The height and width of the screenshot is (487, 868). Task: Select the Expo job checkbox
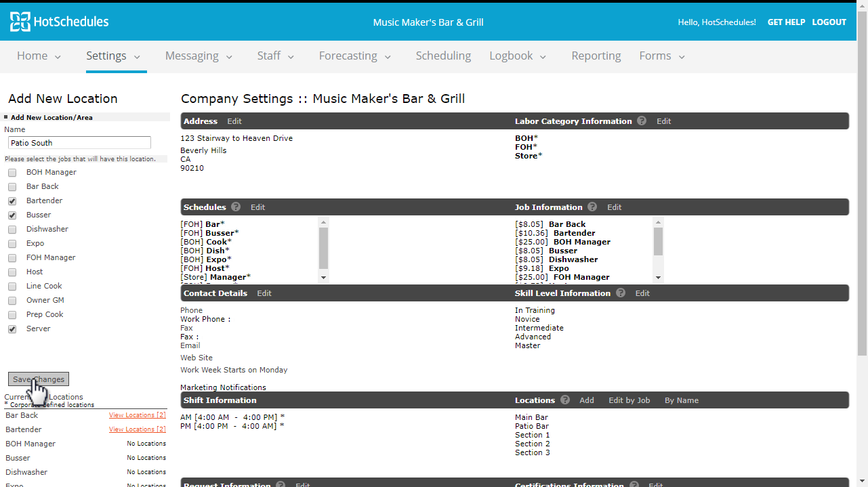point(12,244)
